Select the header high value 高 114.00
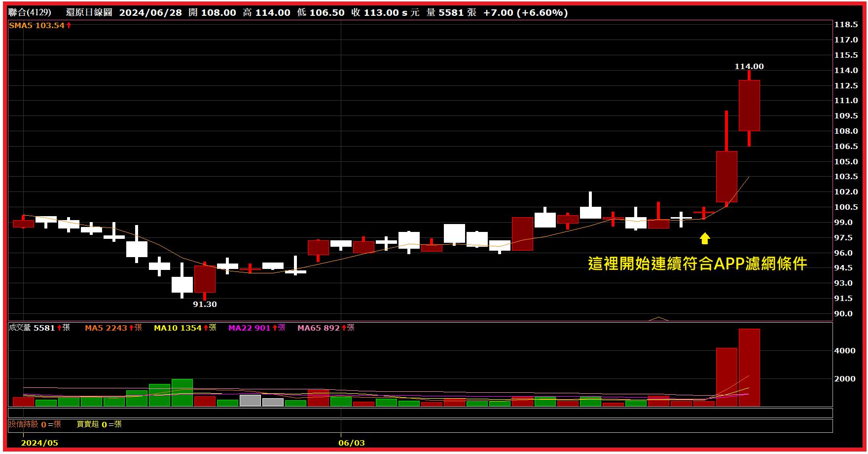The height and width of the screenshot is (454, 868). point(267,12)
